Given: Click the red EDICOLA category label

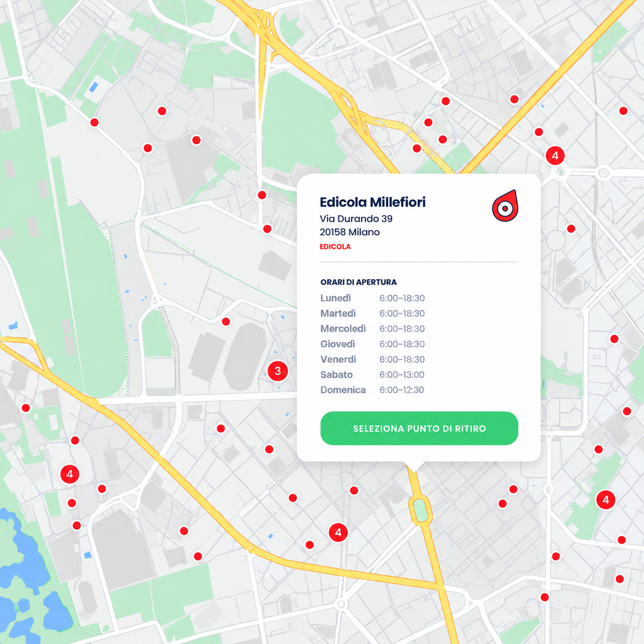Looking at the screenshot, I should coord(335,247).
